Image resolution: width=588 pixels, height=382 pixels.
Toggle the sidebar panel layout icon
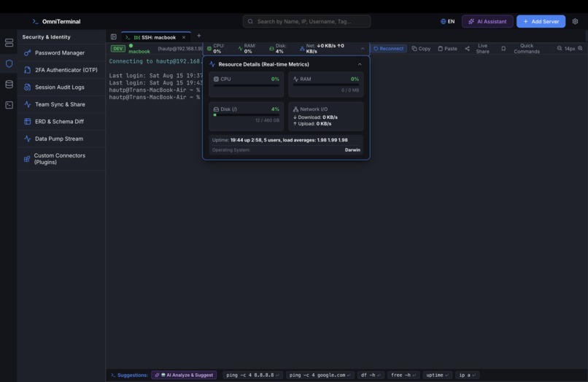coord(114,36)
